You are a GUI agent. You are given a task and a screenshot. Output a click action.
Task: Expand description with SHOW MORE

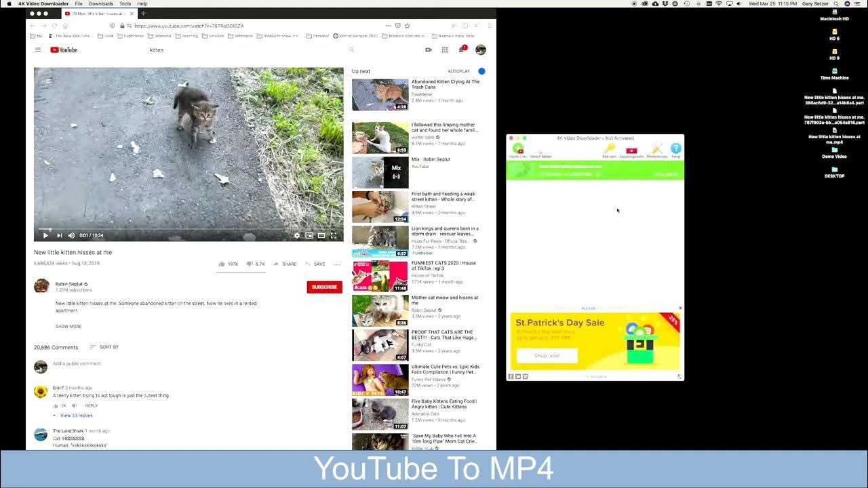click(x=68, y=326)
